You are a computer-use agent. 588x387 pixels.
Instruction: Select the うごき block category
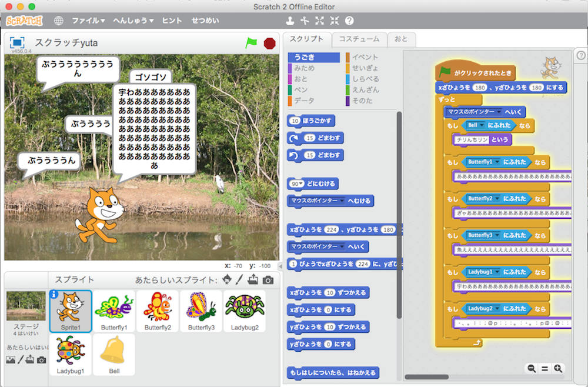(314, 58)
